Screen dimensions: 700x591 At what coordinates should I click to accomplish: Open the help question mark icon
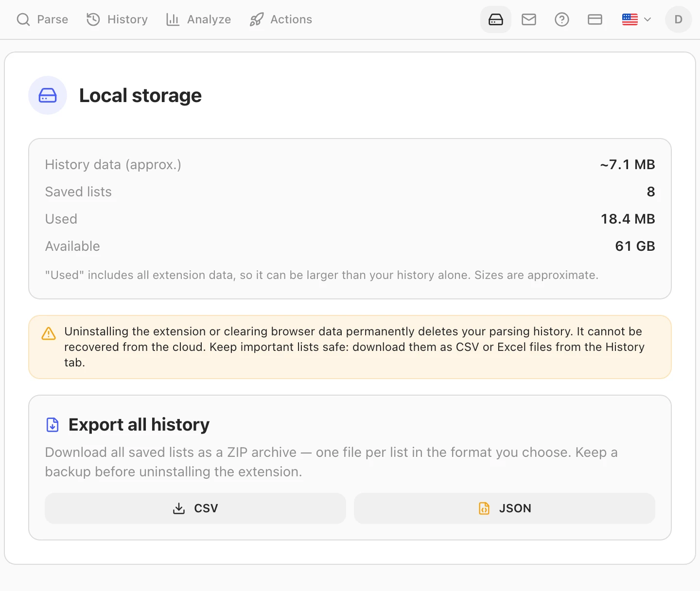[562, 19]
